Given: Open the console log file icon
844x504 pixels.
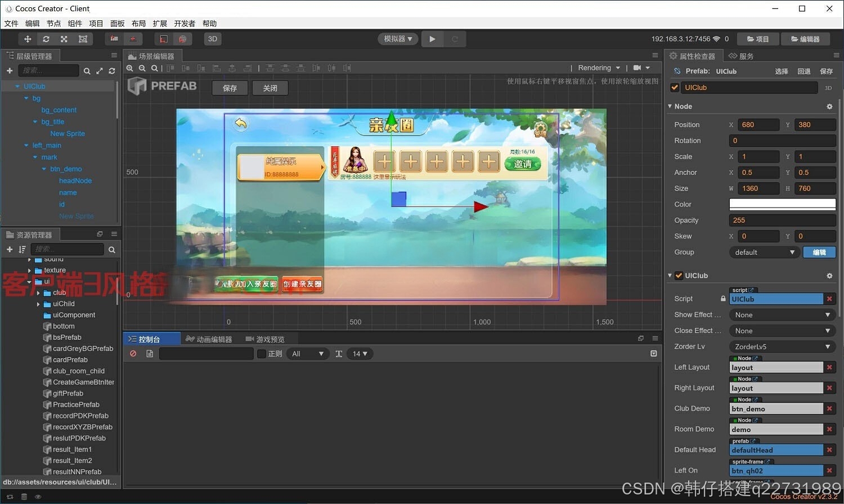Looking at the screenshot, I should [x=150, y=354].
